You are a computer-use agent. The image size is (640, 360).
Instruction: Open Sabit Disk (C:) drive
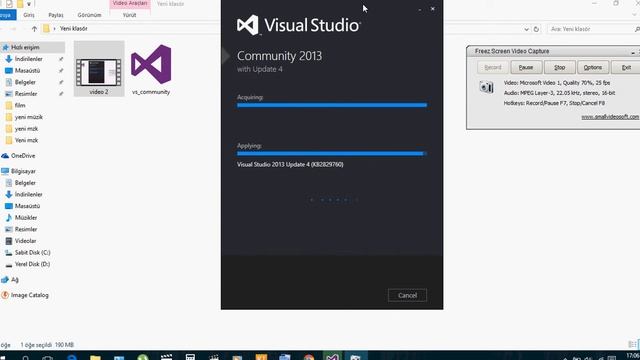[x=33, y=253]
